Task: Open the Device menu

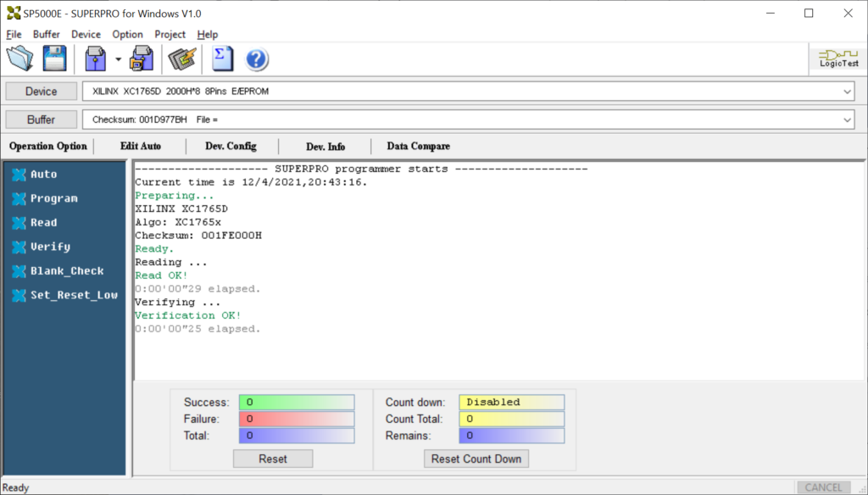Action: click(86, 35)
